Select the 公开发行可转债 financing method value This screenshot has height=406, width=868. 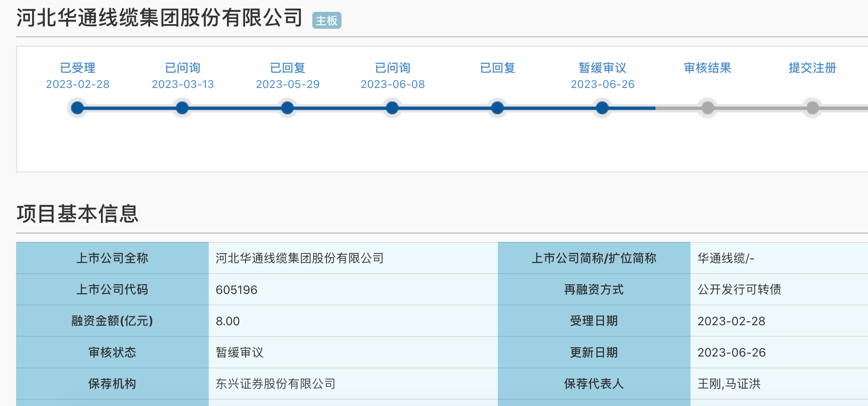[739, 290]
